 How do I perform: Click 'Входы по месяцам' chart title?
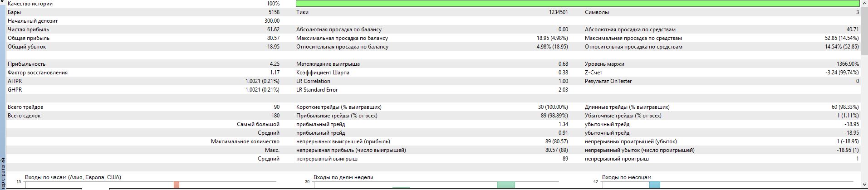pos(627,177)
